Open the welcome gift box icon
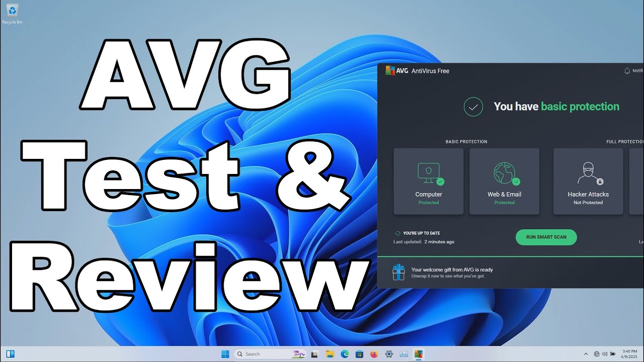 pyautogui.click(x=398, y=272)
